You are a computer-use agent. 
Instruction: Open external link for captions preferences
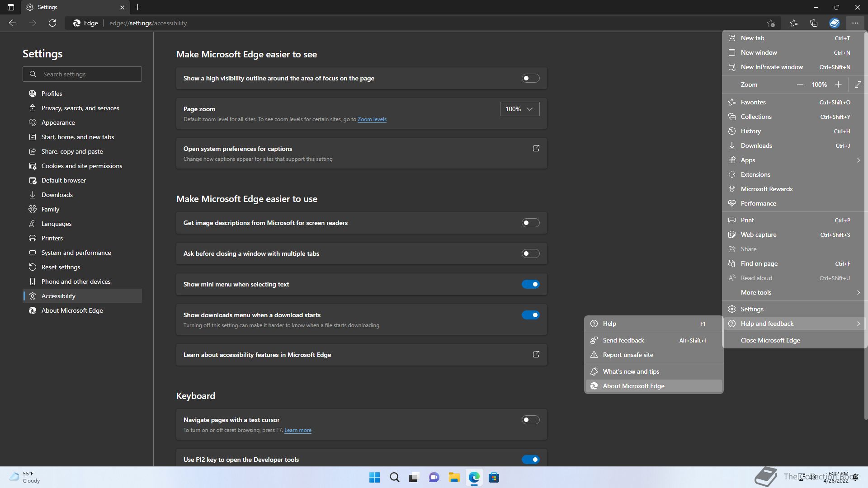click(536, 148)
